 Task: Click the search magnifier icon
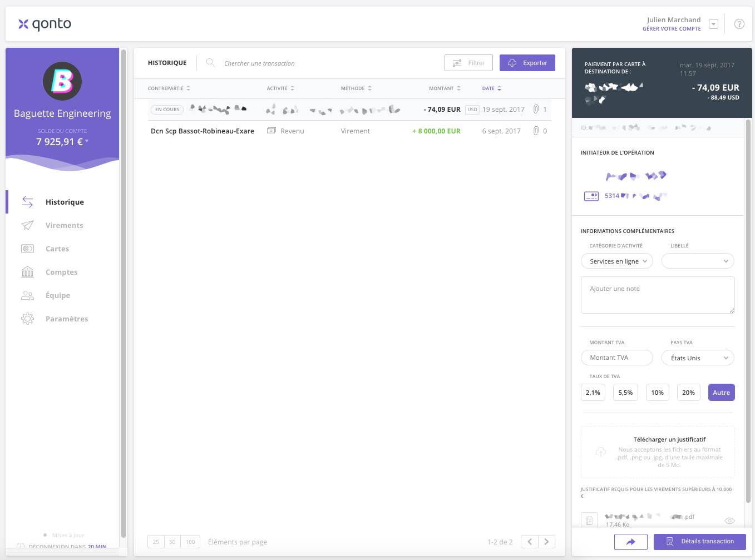pyautogui.click(x=210, y=63)
